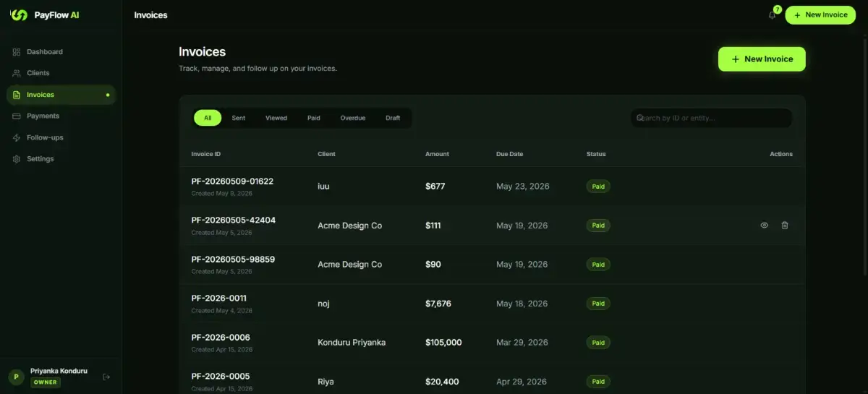Click the due date Apr 29, 2026
The width and height of the screenshot is (868, 394).
(x=522, y=382)
